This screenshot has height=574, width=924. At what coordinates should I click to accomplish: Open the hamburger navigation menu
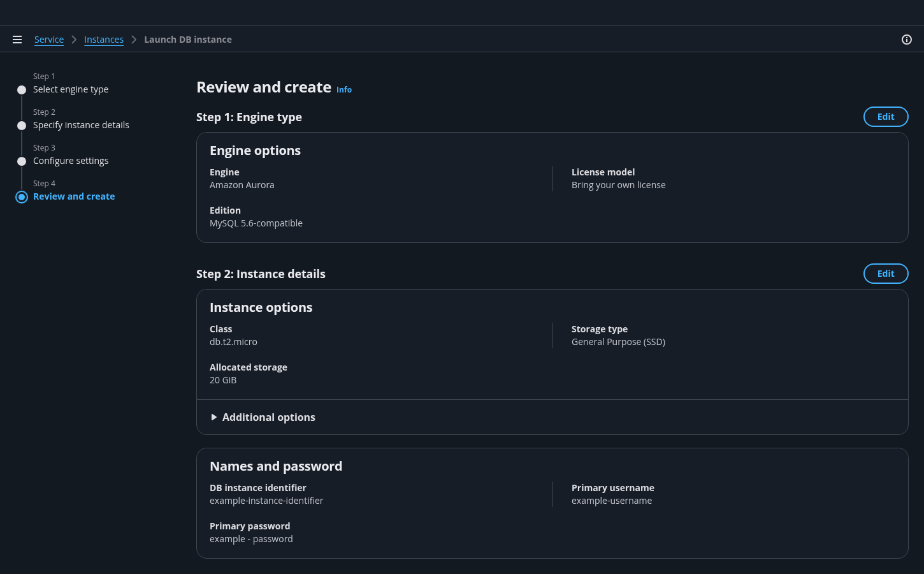(17, 40)
